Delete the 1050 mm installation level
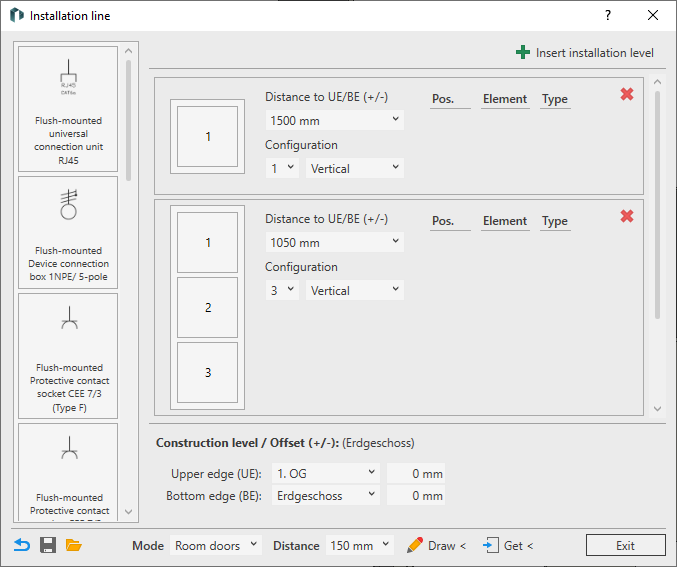677x567 pixels. point(627,216)
